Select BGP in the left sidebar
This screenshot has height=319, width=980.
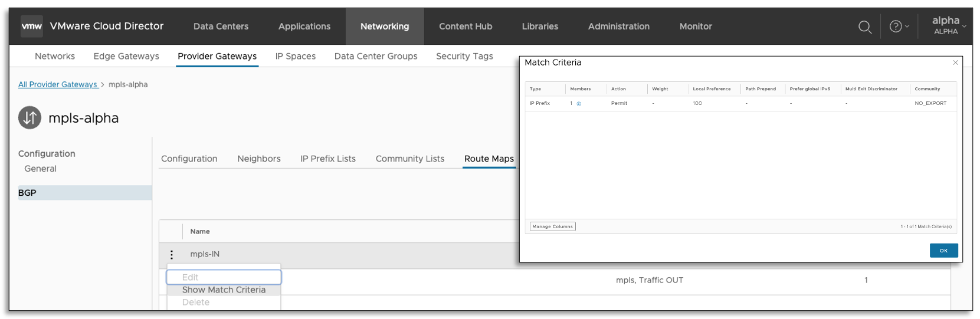click(27, 193)
